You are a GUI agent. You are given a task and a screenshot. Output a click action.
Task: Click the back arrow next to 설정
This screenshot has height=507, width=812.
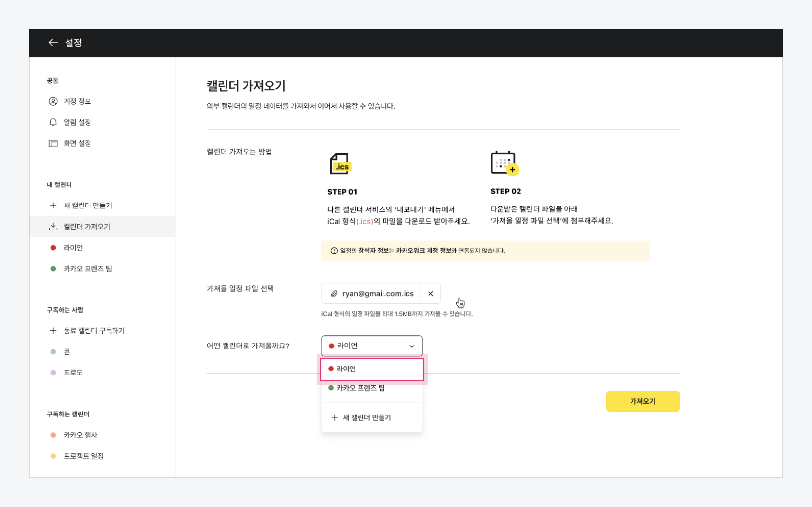pos(53,43)
